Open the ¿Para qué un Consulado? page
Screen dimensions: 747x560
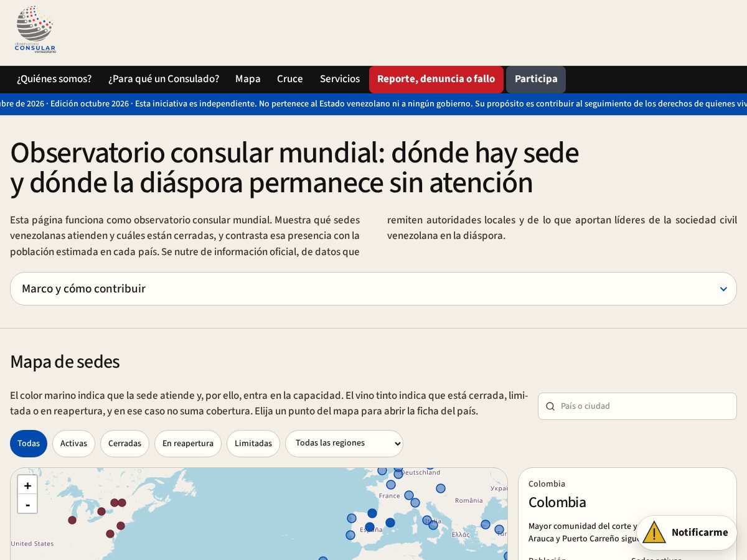pyautogui.click(x=164, y=79)
